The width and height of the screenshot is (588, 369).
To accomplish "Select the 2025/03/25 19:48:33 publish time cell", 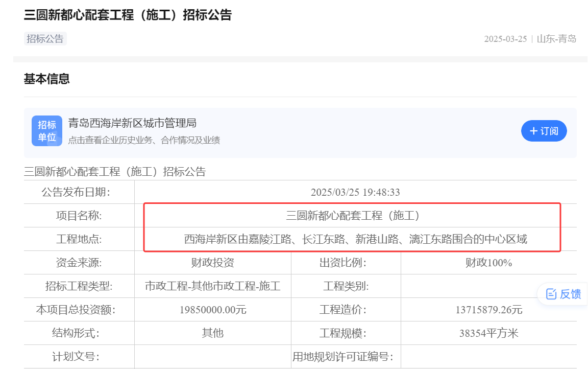I will [355, 192].
